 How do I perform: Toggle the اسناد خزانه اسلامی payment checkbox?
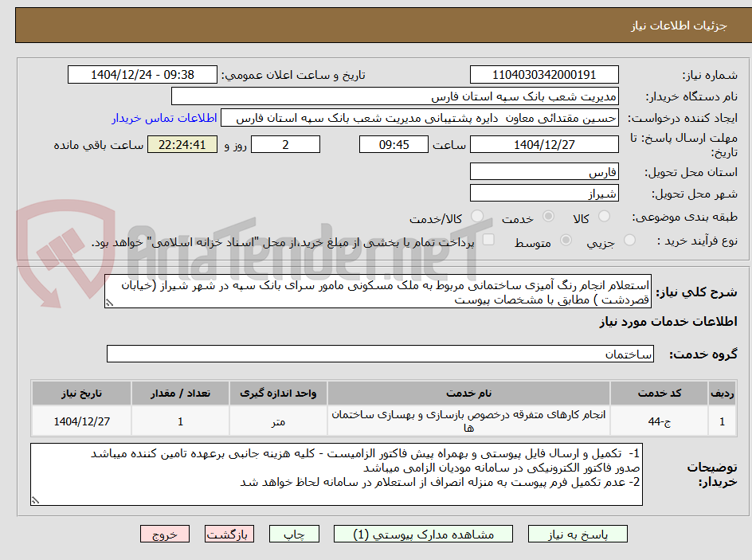point(488,240)
